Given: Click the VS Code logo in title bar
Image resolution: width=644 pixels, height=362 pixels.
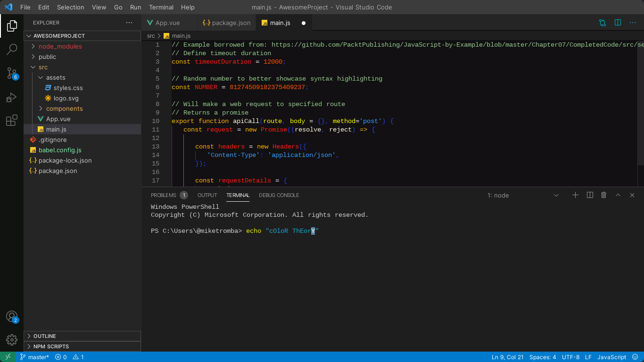Looking at the screenshot, I should click(8, 7).
